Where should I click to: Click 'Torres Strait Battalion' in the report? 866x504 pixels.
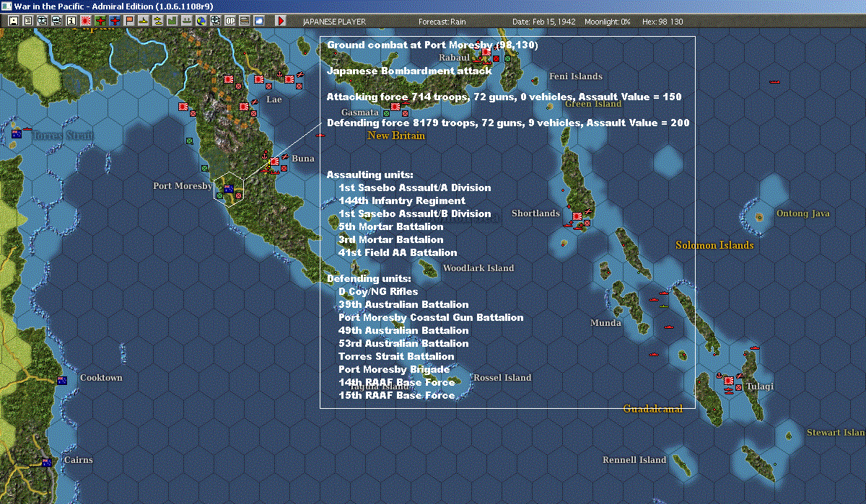396,356
